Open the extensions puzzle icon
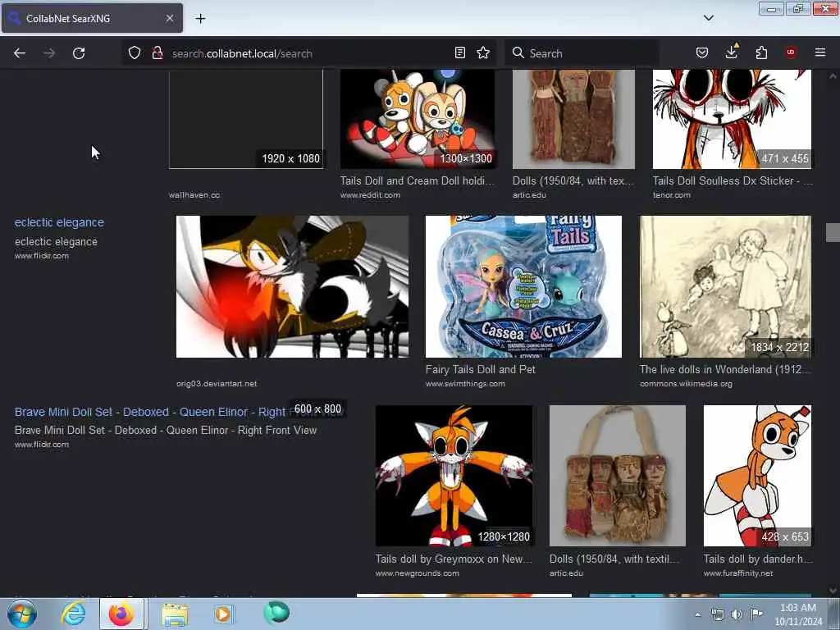Image resolution: width=840 pixels, height=630 pixels. [x=761, y=52]
